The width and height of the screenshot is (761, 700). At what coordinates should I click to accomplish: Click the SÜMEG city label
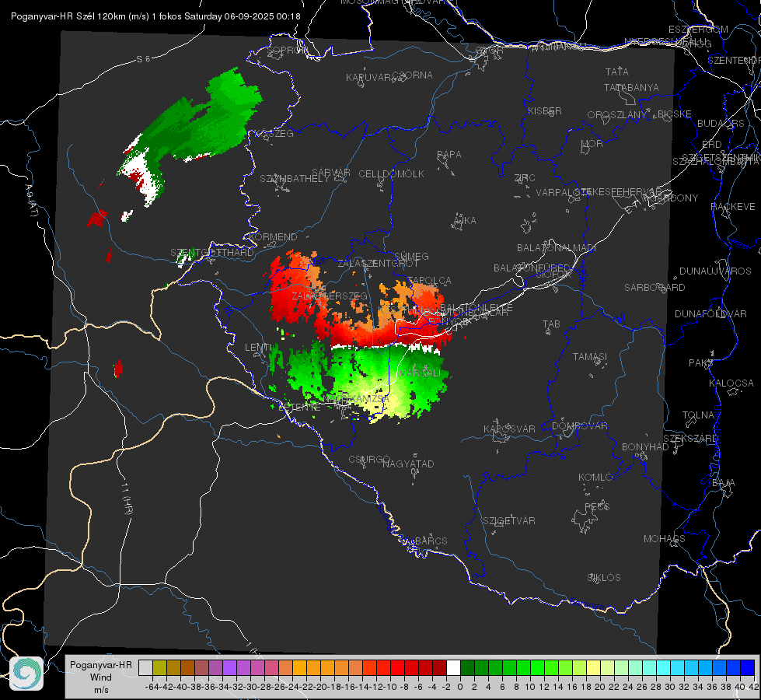tap(411, 256)
